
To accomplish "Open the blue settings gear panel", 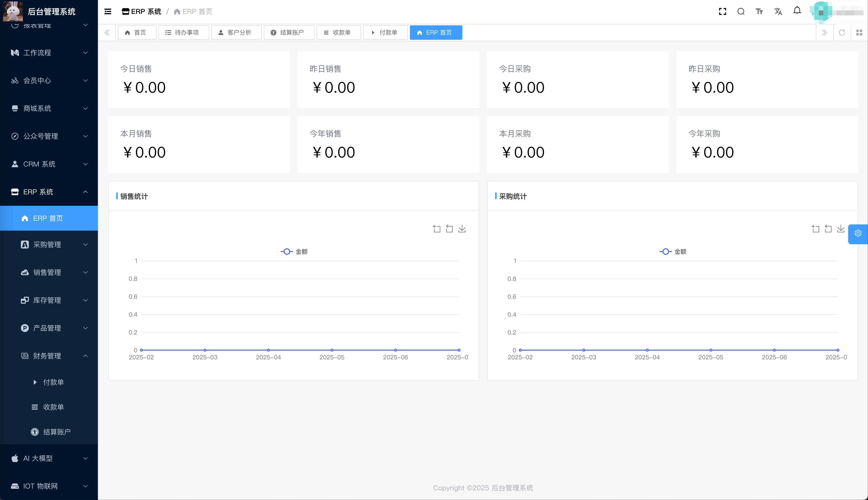I will point(858,234).
